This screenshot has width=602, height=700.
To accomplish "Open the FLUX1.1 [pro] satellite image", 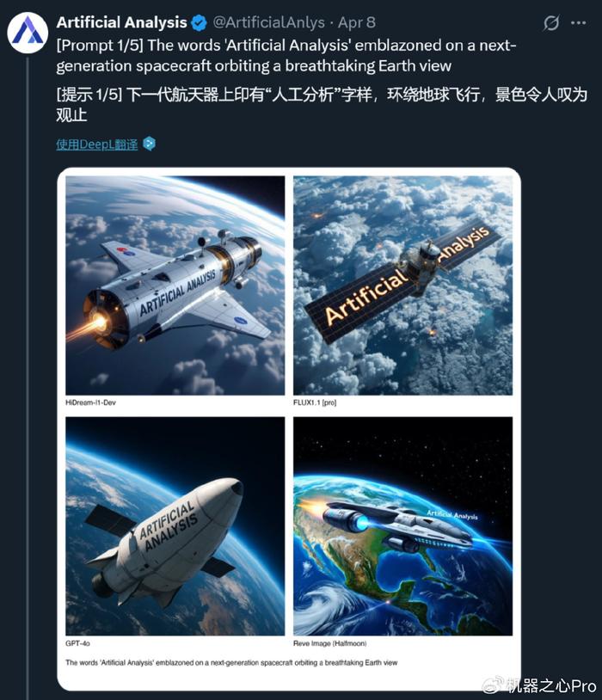I will 402,286.
